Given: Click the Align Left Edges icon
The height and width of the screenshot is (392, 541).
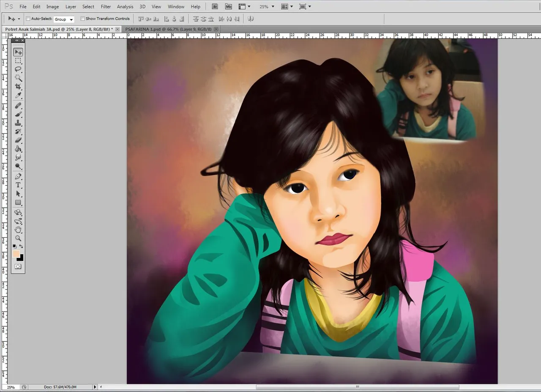Looking at the screenshot, I should pos(166,19).
